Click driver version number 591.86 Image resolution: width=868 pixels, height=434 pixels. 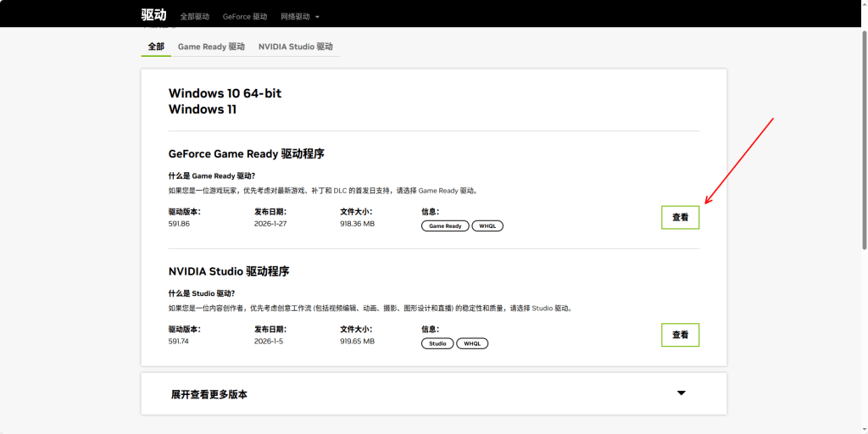point(179,224)
